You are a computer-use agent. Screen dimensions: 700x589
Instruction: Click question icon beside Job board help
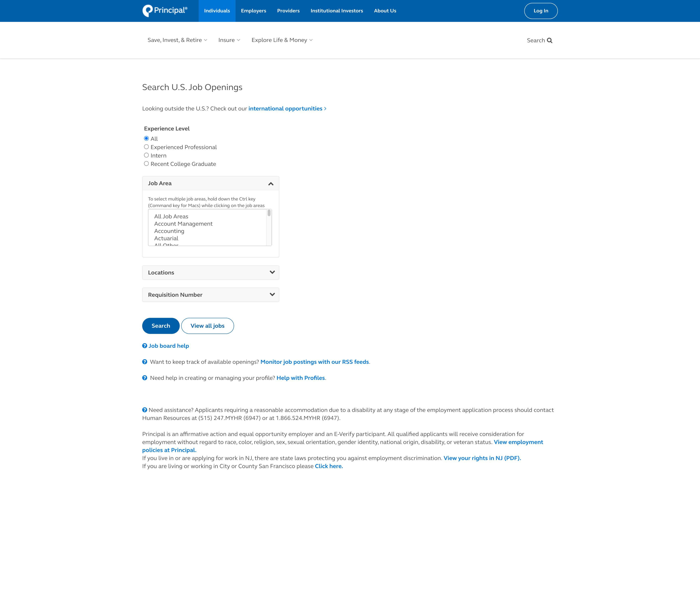pos(145,346)
